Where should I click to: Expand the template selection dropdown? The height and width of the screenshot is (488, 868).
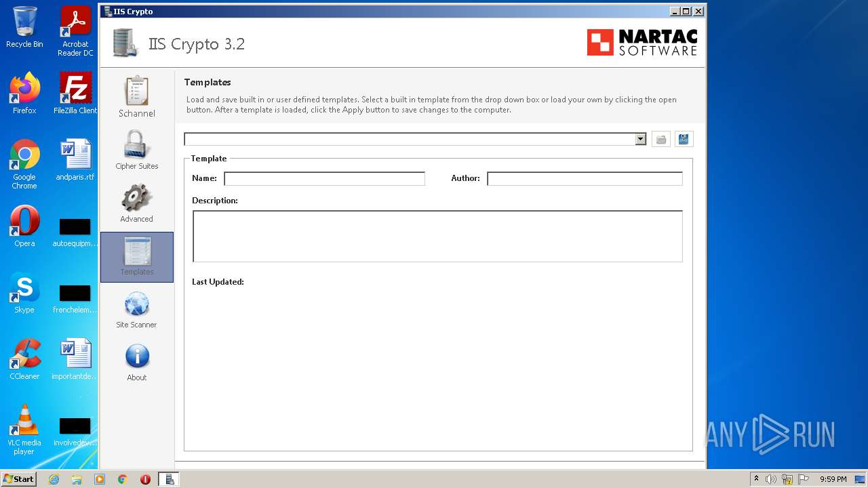point(640,139)
